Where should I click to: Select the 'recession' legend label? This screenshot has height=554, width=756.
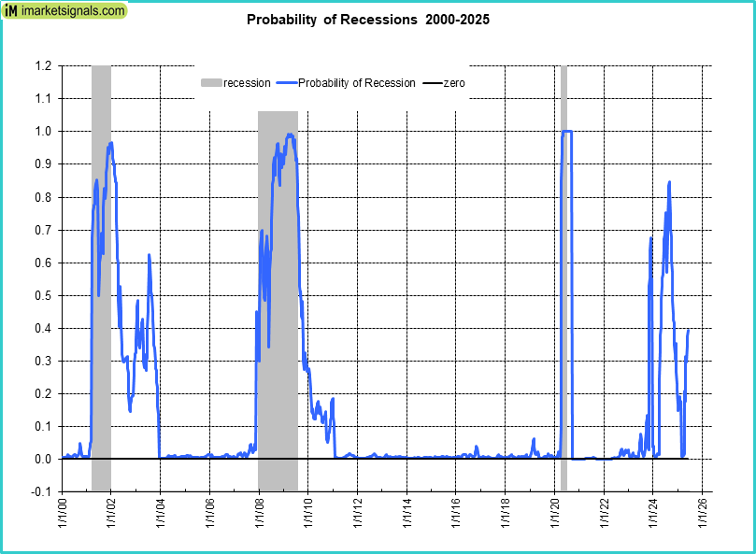click(247, 83)
